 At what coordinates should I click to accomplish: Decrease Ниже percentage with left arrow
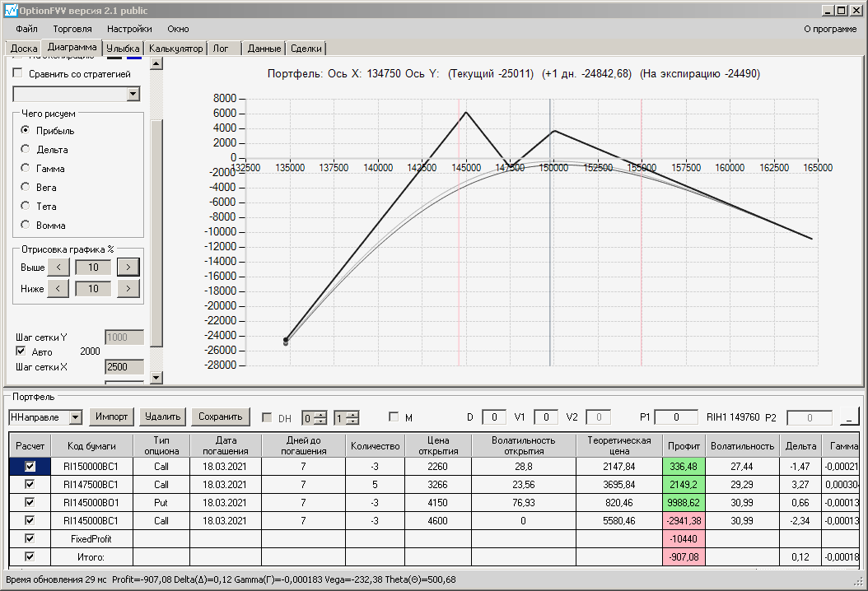[58, 288]
